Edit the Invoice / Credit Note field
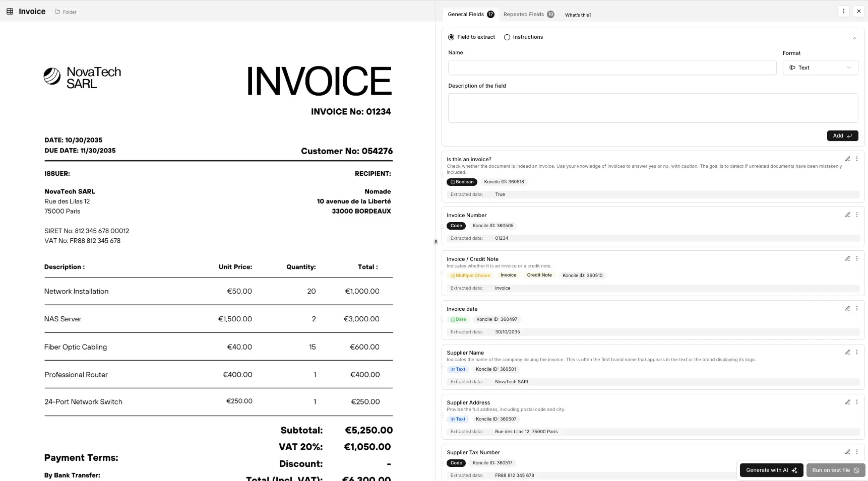The image size is (868, 481). click(x=848, y=258)
